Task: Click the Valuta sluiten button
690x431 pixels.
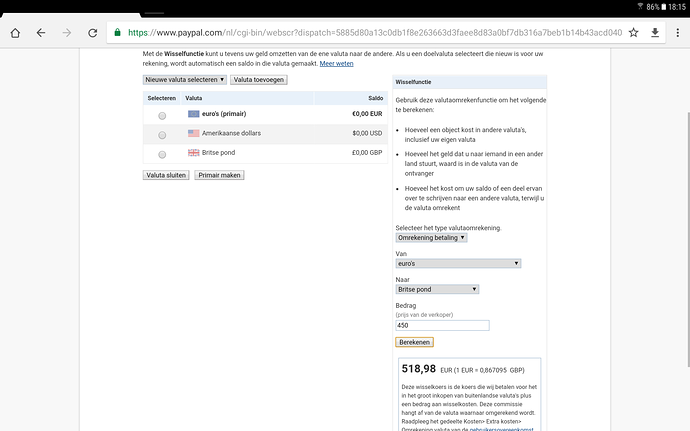Action: [166, 175]
